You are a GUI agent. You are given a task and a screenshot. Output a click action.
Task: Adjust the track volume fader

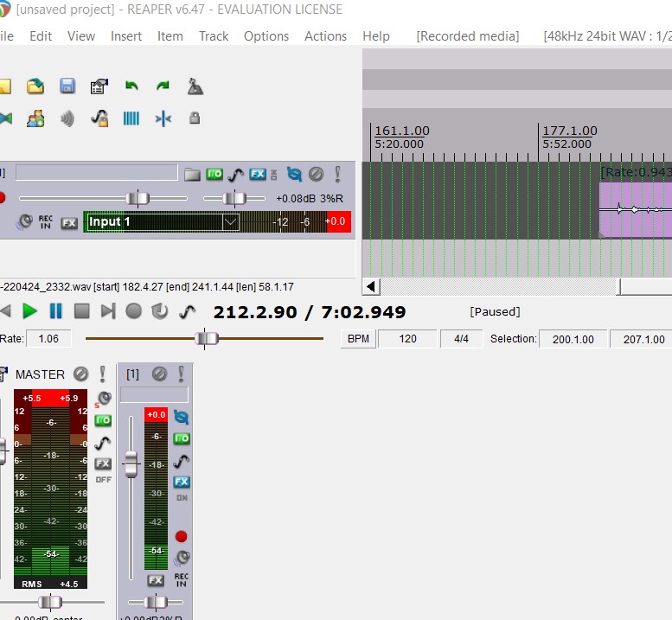[x=138, y=198]
